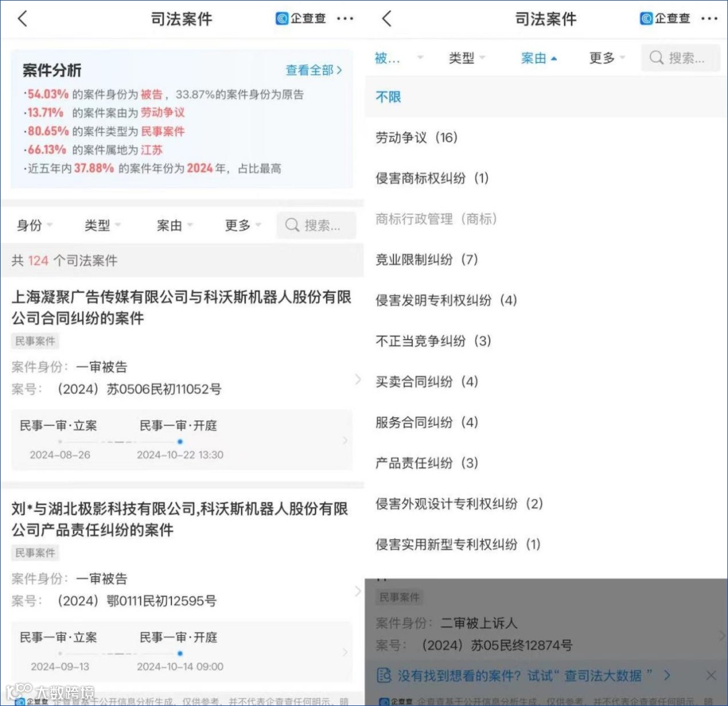The image size is (728, 706).
Task: Click the right panel search field
Action: 681,57
